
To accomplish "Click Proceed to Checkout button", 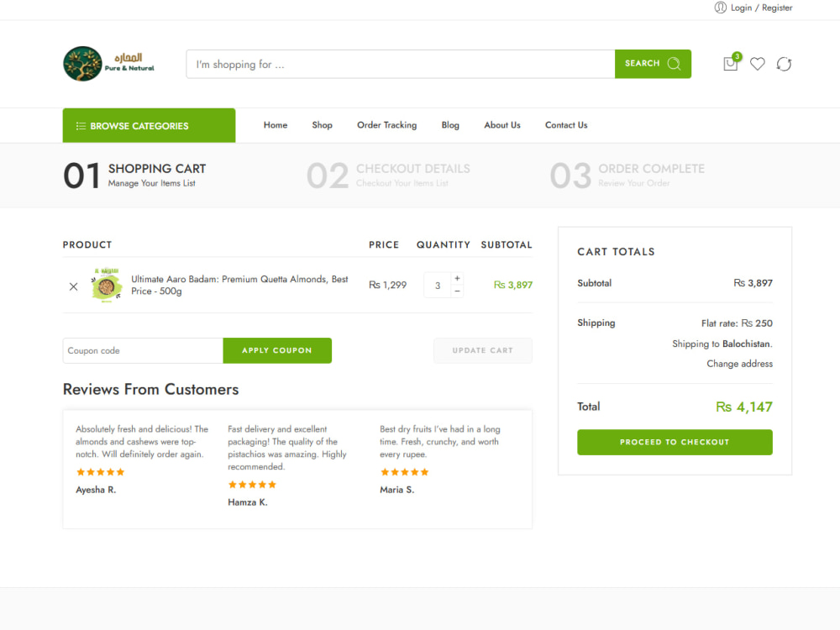I will pyautogui.click(x=675, y=442).
